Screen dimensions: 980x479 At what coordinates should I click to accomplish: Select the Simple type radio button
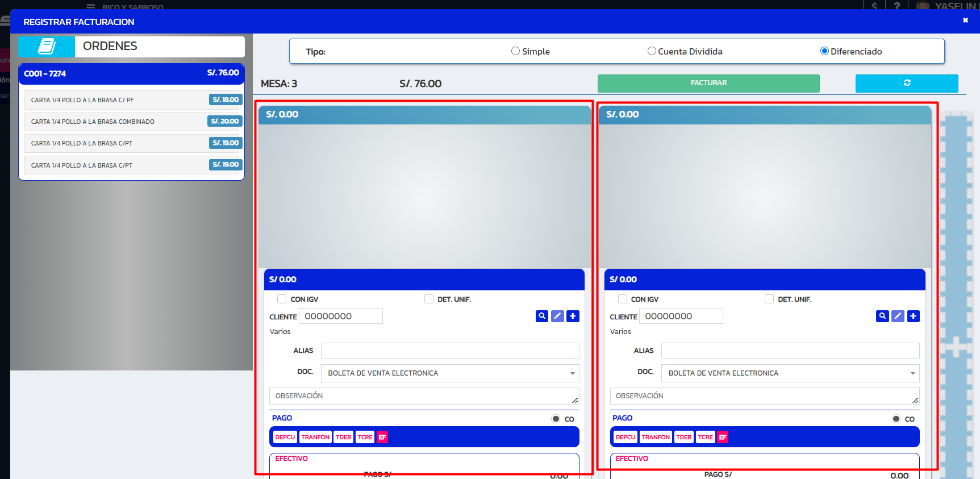(x=515, y=51)
